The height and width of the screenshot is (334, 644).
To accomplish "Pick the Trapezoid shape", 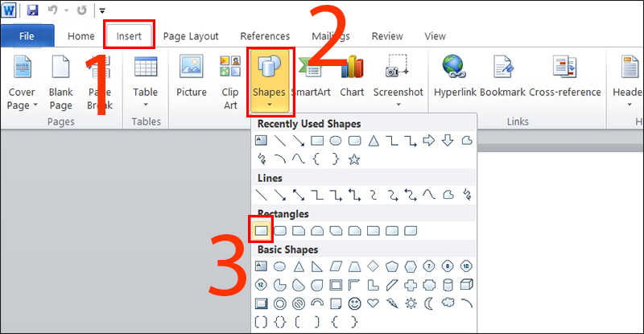I will click(354, 266).
